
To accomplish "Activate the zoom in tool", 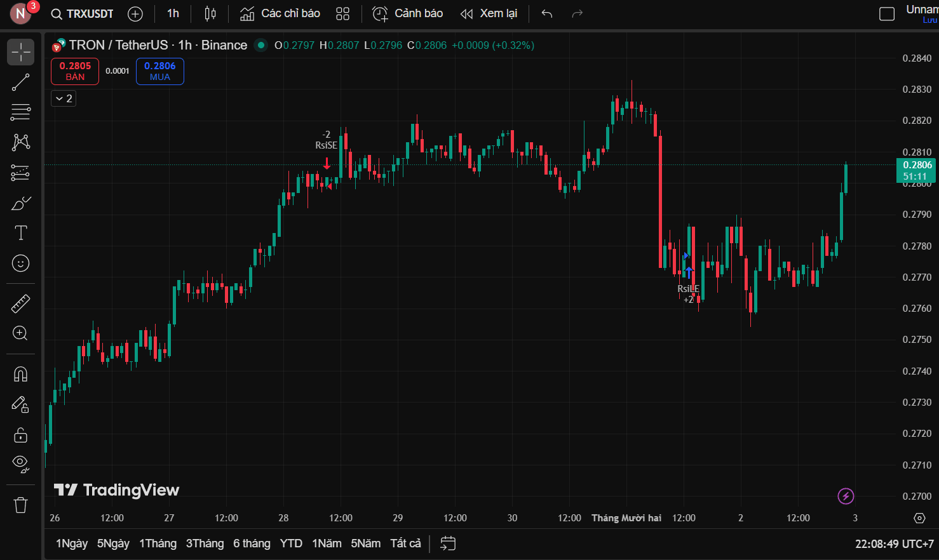I will (20, 333).
